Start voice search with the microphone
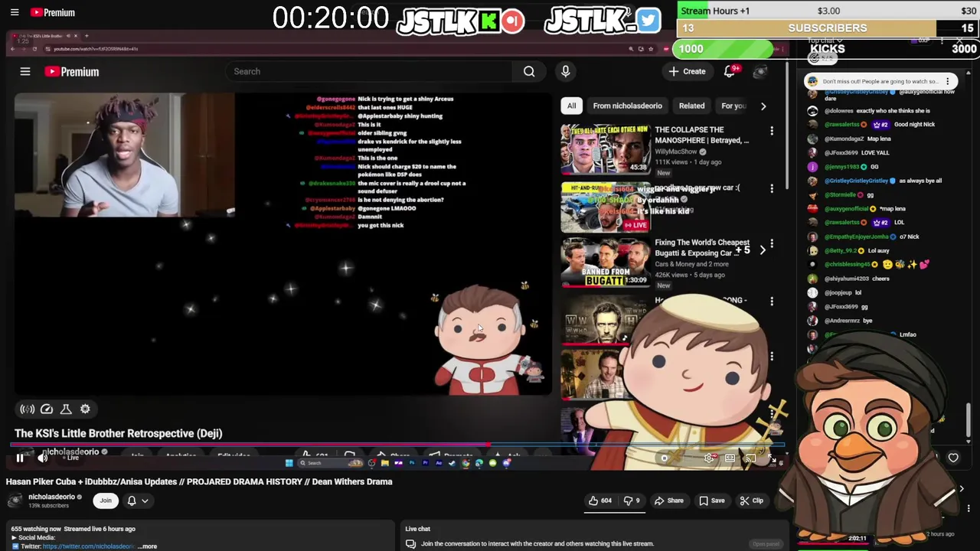This screenshot has width=980, height=551. (566, 71)
